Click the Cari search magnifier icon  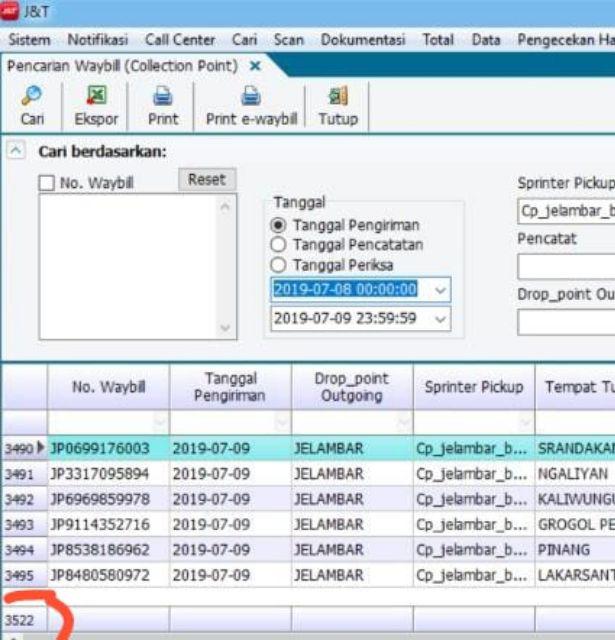31,96
